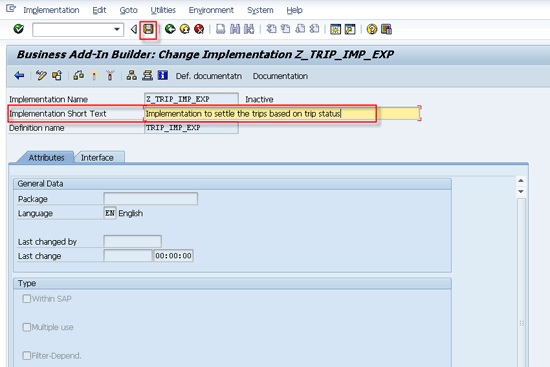Click the green checkmark Enter icon
Image resolution: width=550 pixels, height=367 pixels.
coord(19,29)
